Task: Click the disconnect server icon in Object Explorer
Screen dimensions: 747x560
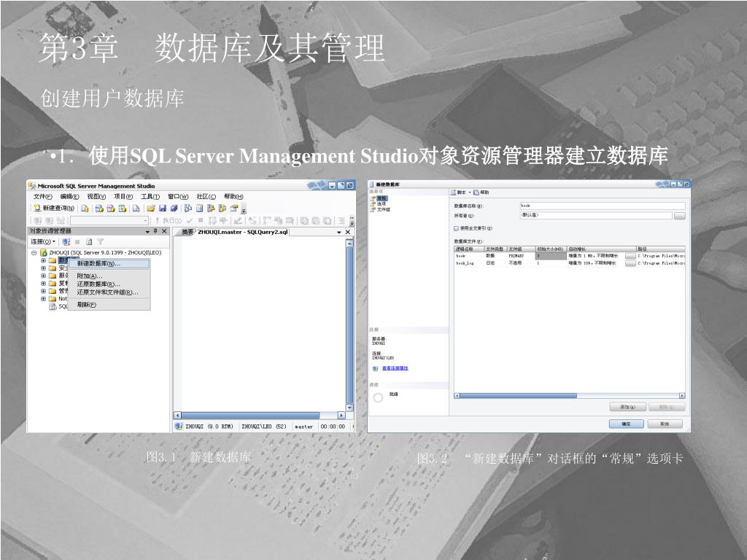Action: (x=66, y=241)
